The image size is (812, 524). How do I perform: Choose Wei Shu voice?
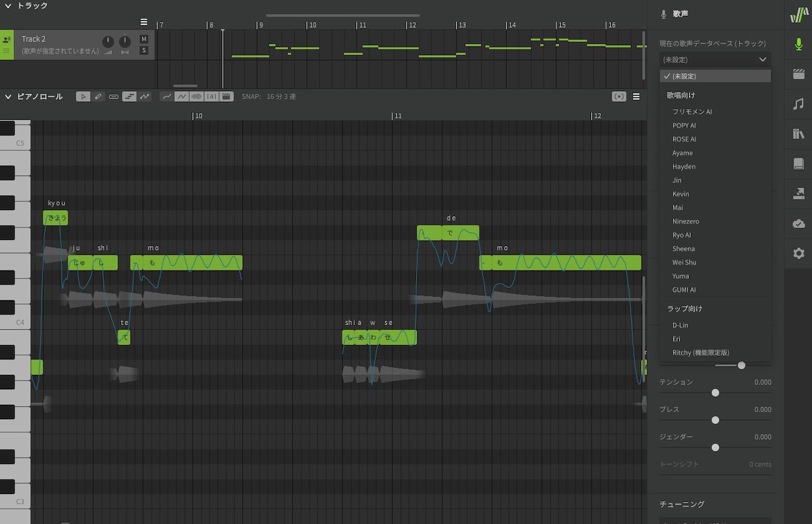point(684,262)
